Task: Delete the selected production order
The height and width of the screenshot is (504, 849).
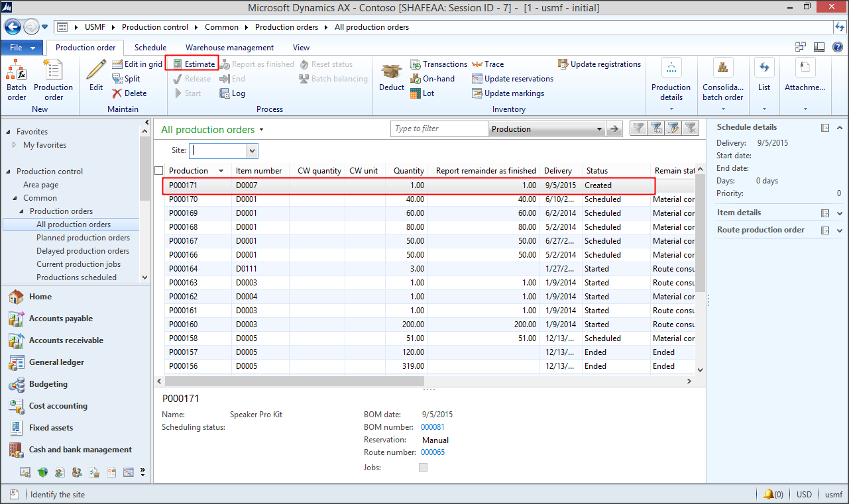Action: pyautogui.click(x=129, y=93)
